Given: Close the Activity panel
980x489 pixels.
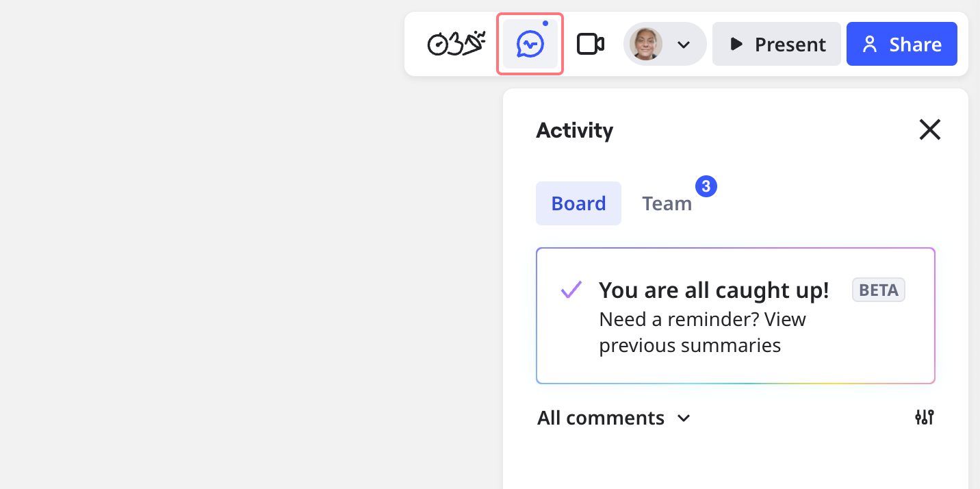Looking at the screenshot, I should 929,129.
